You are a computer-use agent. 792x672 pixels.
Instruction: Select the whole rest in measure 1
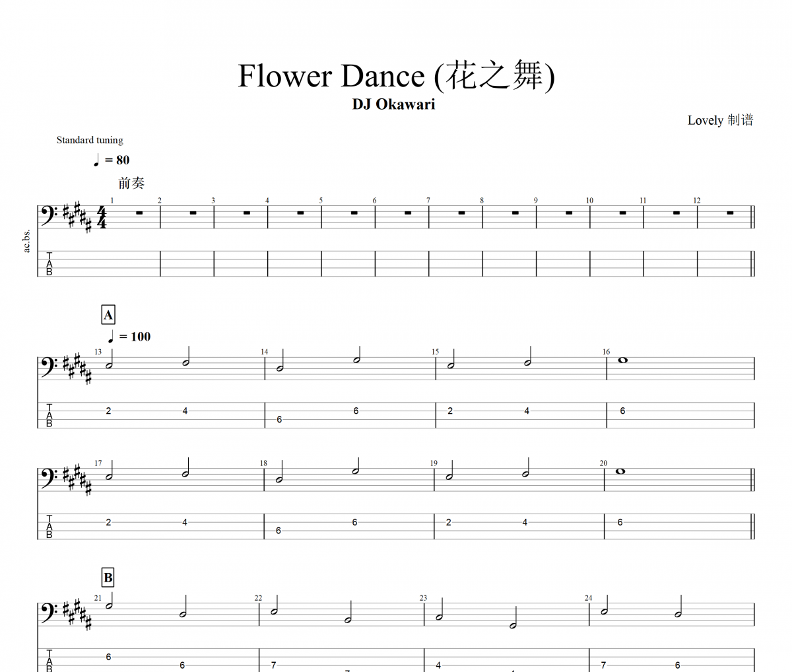coord(139,213)
